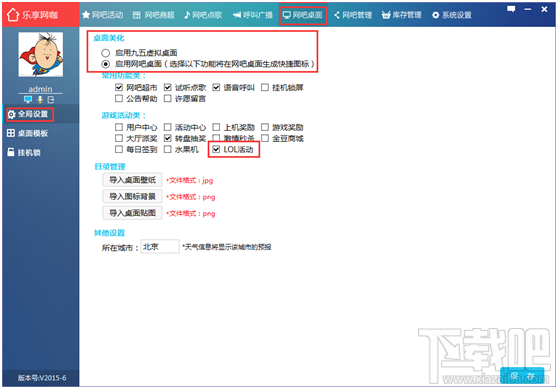Select 启用九五虚拟桌面 radio option
558x389 pixels.
(x=105, y=53)
